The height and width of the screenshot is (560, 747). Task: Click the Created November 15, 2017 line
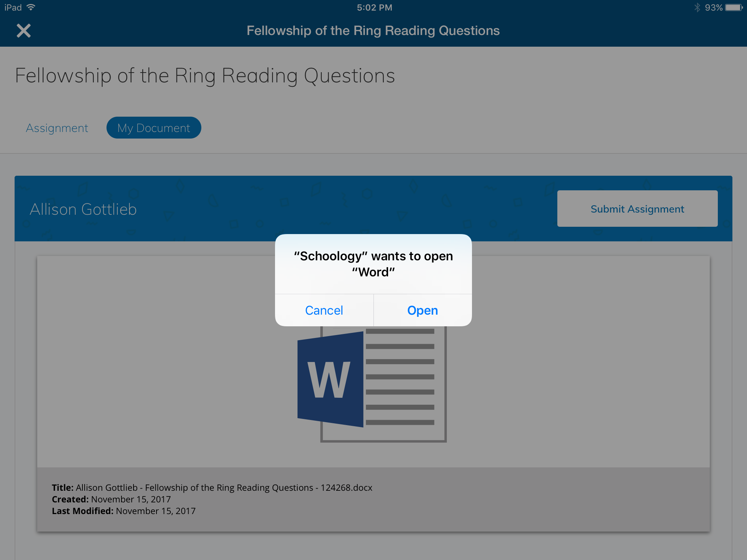111,499
